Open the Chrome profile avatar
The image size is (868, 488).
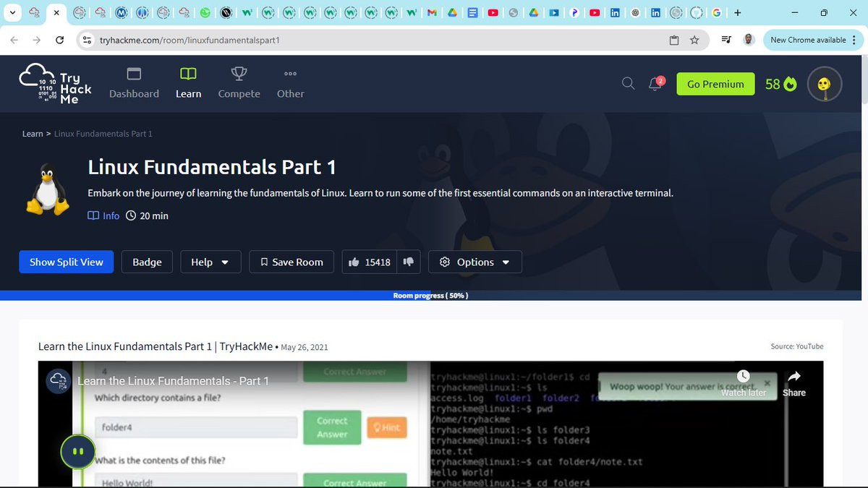749,40
